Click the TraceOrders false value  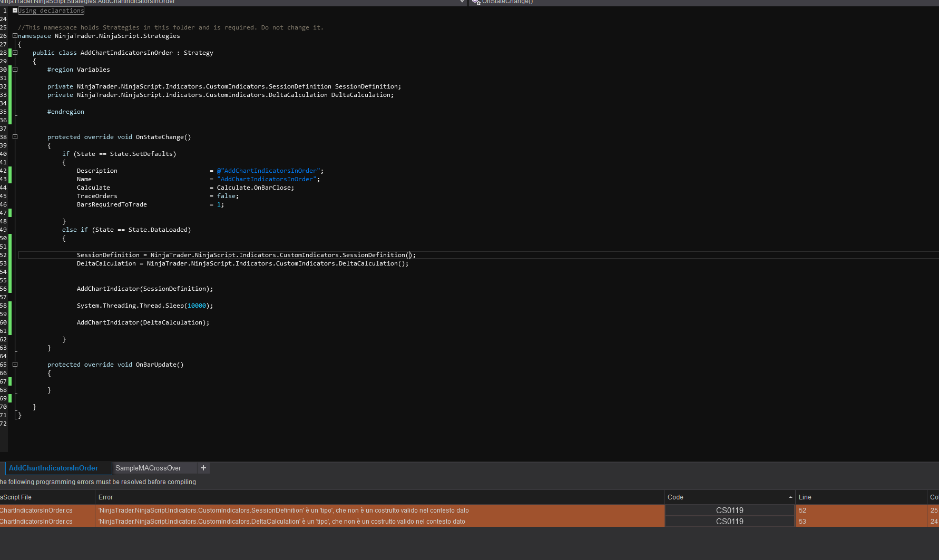227,196
